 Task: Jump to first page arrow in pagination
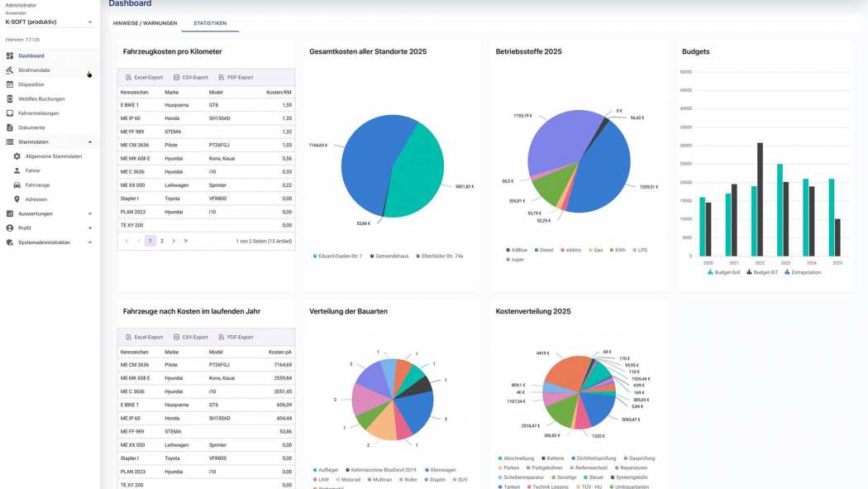click(x=126, y=241)
